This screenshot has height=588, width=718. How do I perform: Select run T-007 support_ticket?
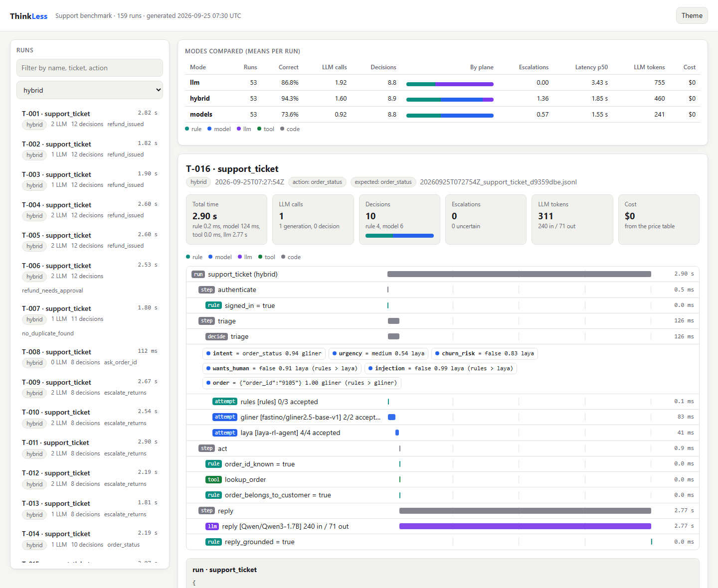coord(90,320)
